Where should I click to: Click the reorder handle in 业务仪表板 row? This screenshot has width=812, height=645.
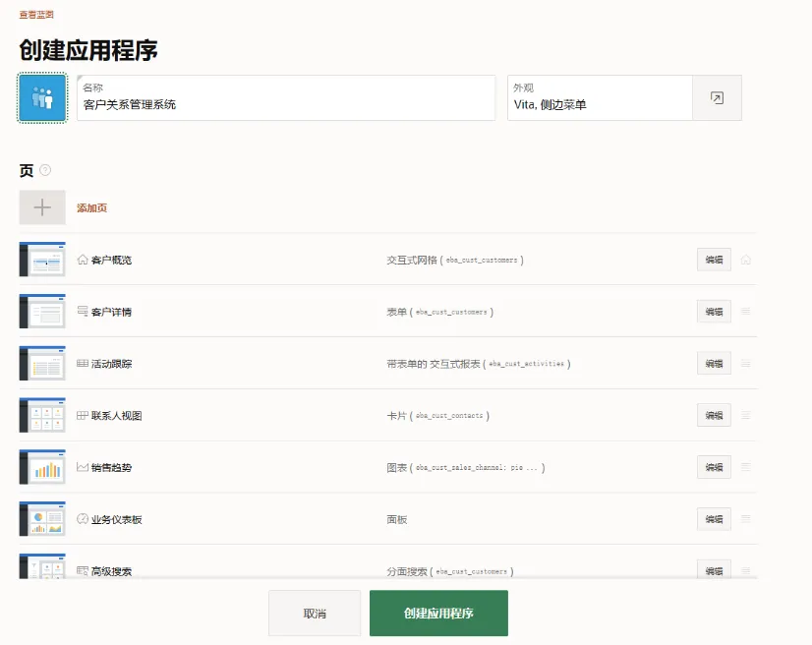(746, 518)
